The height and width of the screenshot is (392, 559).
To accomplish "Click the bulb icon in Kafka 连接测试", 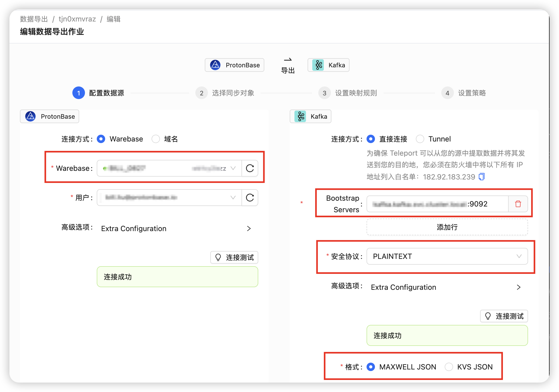I will tap(488, 316).
